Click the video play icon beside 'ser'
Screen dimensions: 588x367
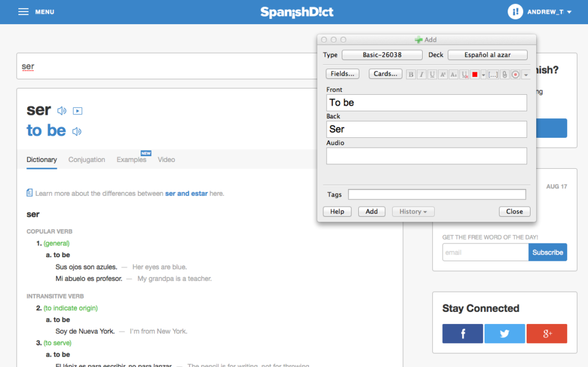[x=78, y=111]
